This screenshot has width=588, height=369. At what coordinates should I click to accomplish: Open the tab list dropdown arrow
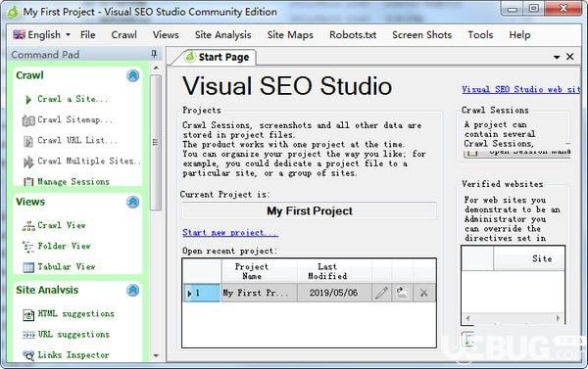(x=557, y=58)
